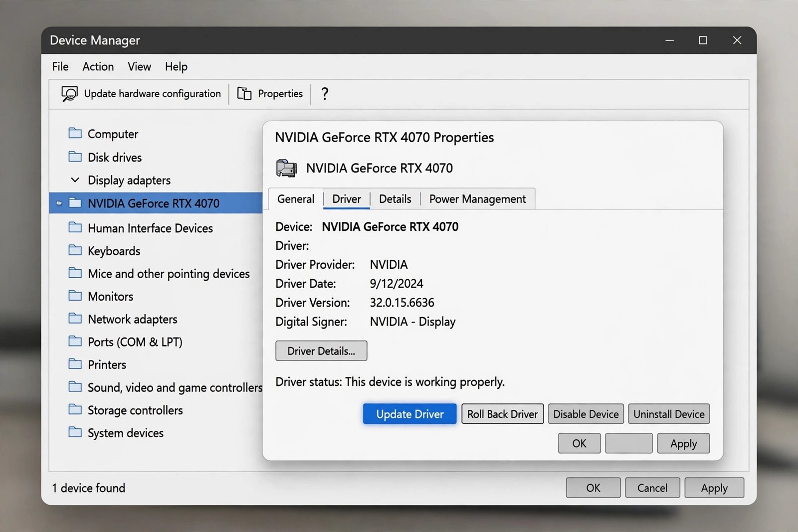This screenshot has height=532, width=798.
Task: Click the Computer folder icon
Action: pos(75,133)
